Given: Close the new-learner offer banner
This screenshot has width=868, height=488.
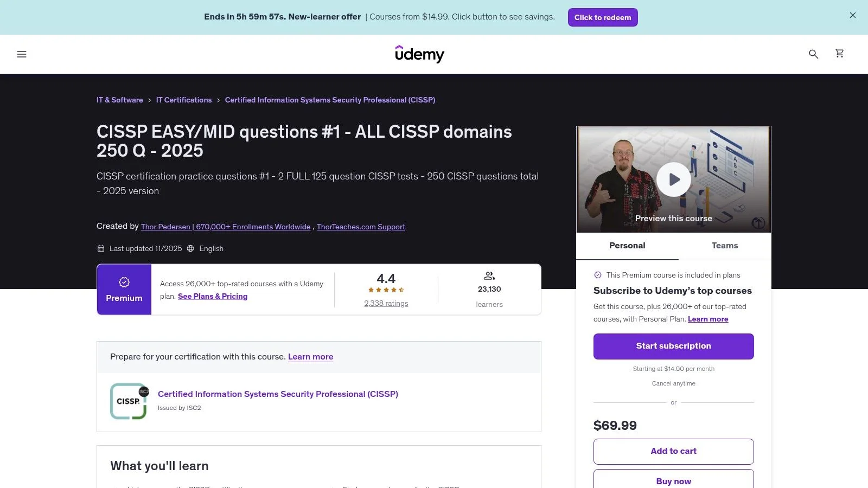Looking at the screenshot, I should pyautogui.click(x=853, y=15).
